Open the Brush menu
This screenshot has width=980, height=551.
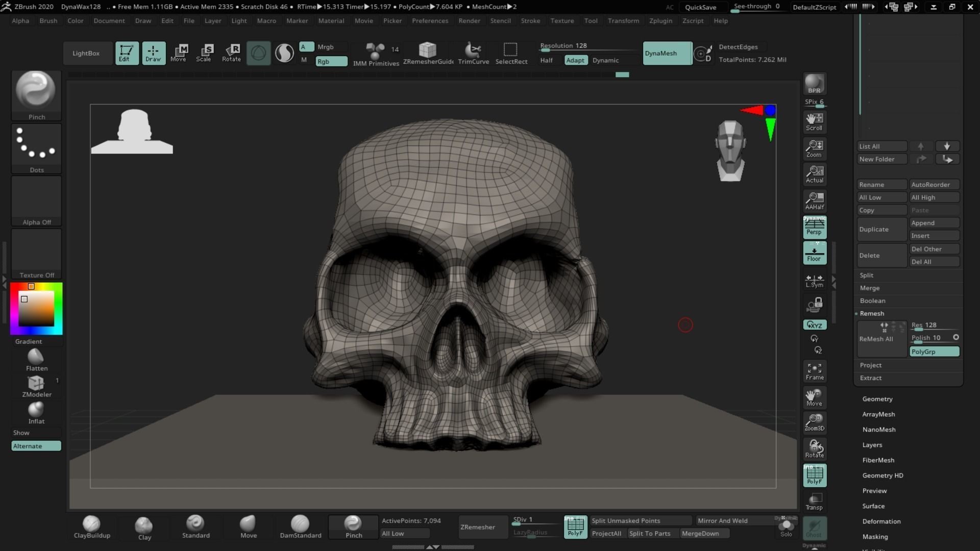[x=48, y=21]
